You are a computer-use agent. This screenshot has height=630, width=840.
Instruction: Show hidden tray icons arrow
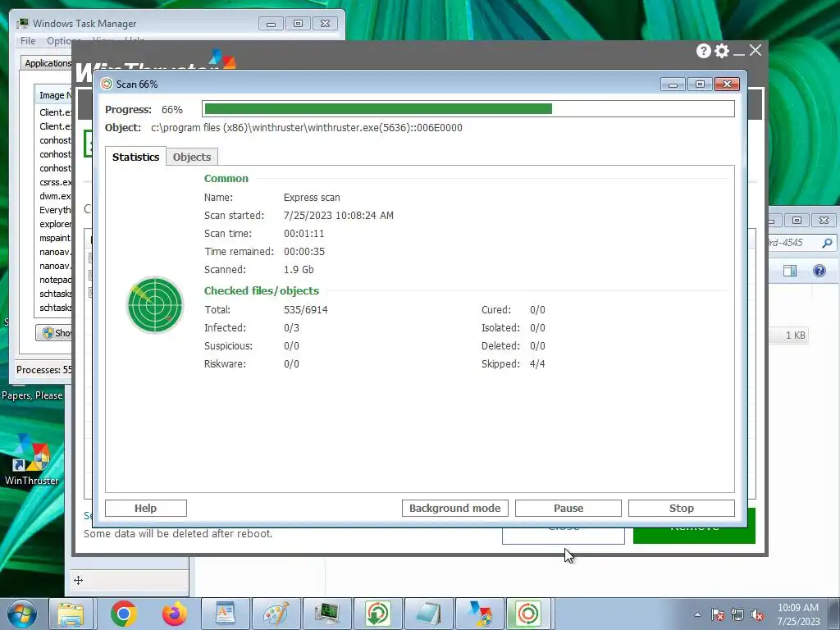click(x=697, y=614)
